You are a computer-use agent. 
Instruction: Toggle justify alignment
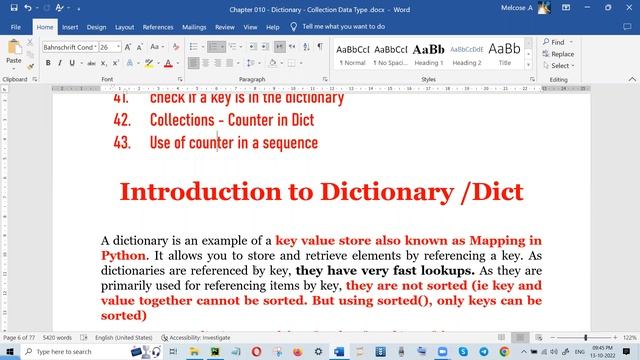coord(229,63)
